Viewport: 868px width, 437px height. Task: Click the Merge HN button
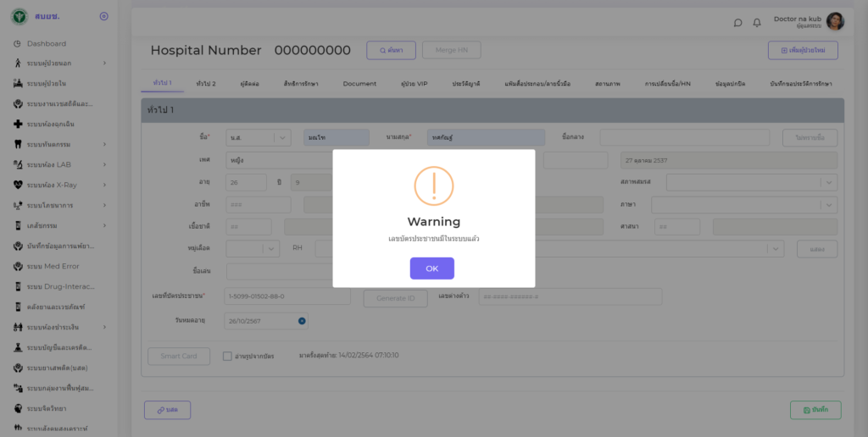[x=451, y=50]
